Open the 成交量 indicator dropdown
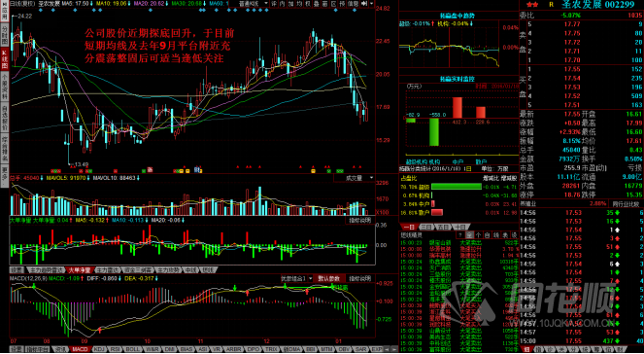644x354 pixels. (x=355, y=178)
